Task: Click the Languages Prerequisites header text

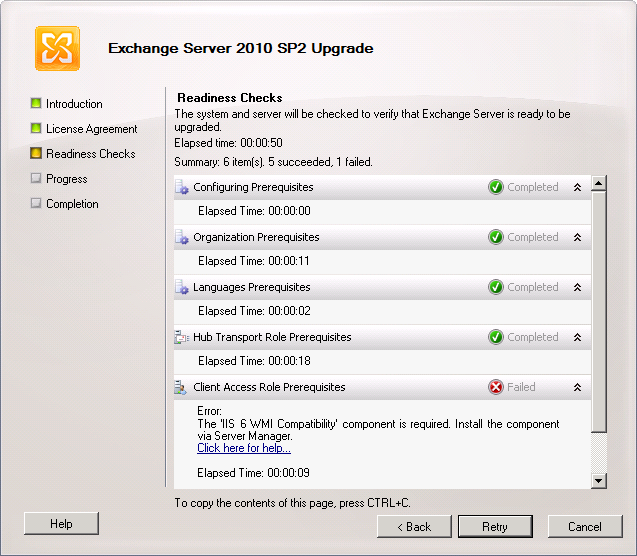Action: (251, 287)
